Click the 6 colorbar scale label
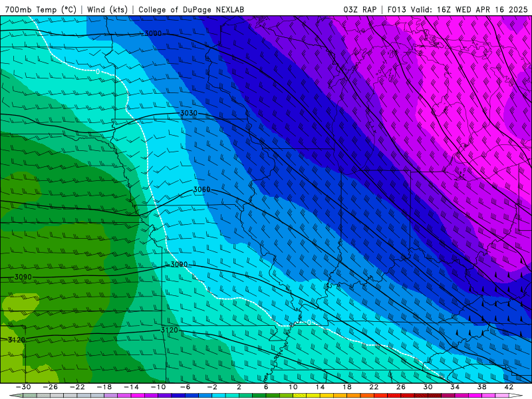The height and width of the screenshot is (399, 532). [x=266, y=387]
